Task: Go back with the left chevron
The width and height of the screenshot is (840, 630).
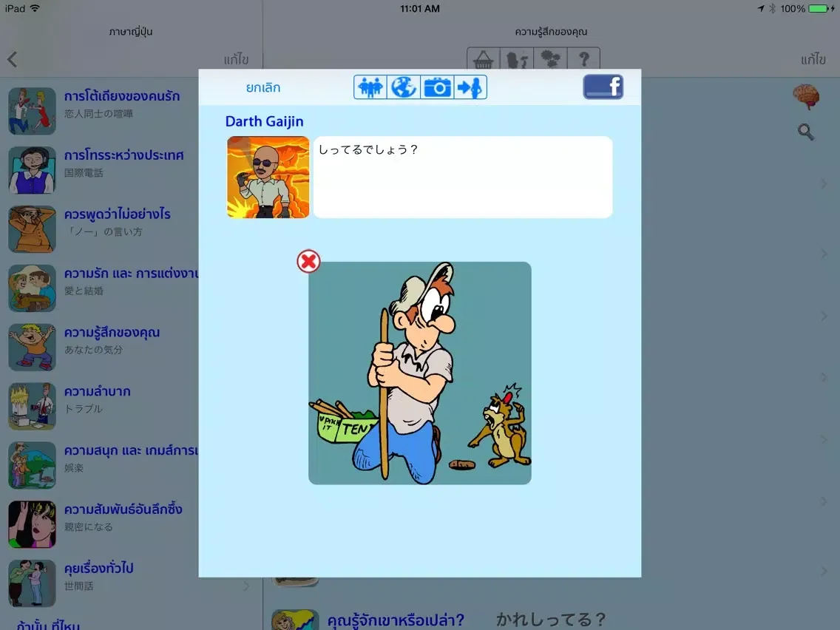Action: click(x=13, y=59)
